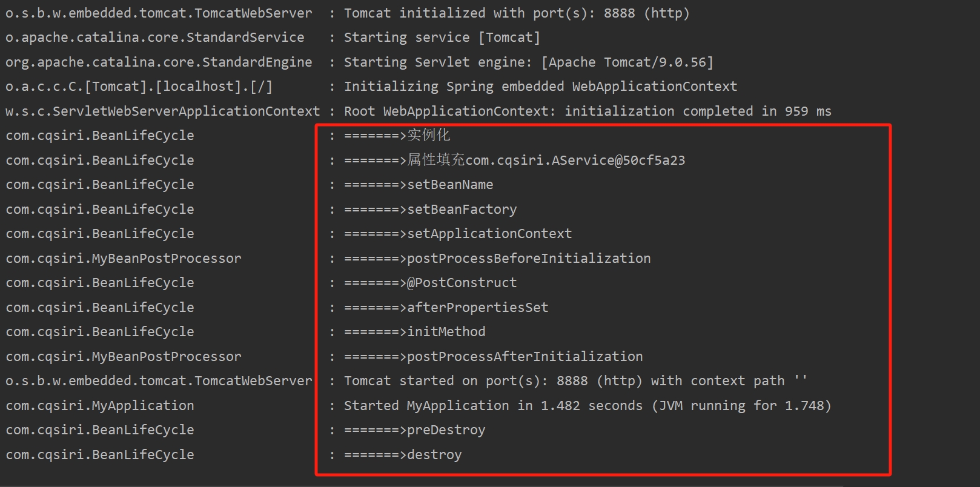
Task: Click 'Initializing Spring embedded WebApplicationContext' text
Action: 540,87
